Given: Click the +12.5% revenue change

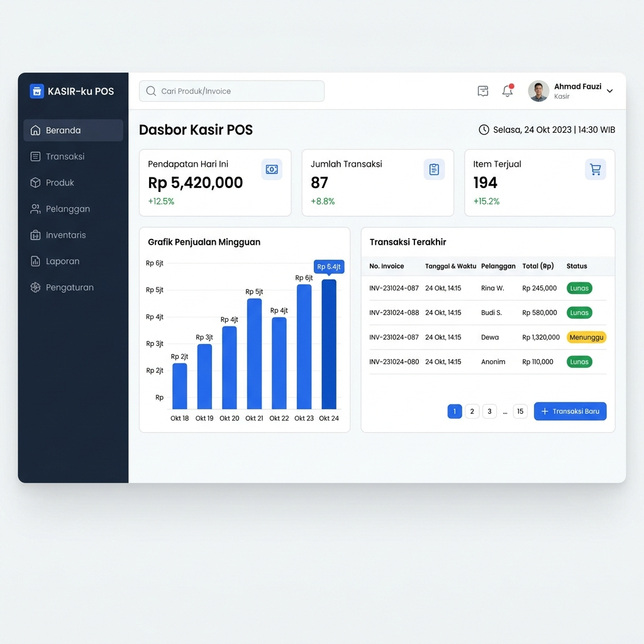Looking at the screenshot, I should pyautogui.click(x=161, y=201).
